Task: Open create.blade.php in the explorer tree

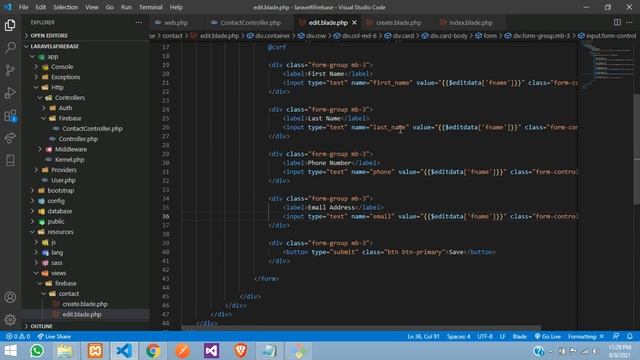Action: [x=85, y=304]
